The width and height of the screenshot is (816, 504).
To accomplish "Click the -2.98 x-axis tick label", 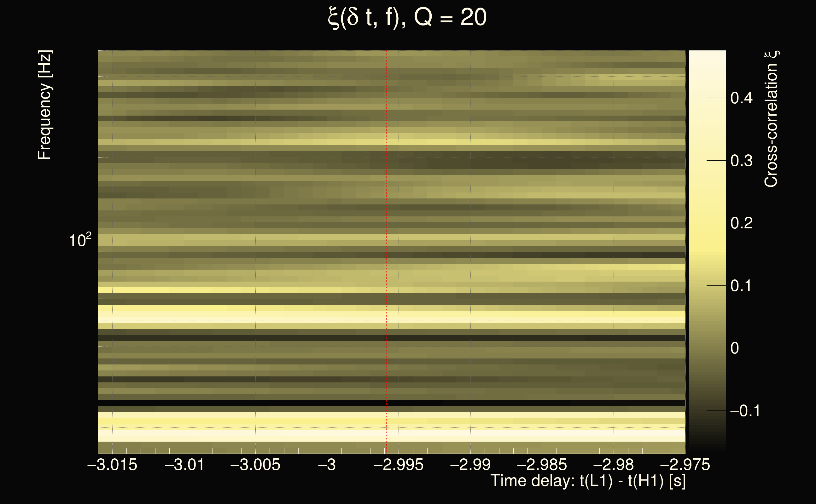I will pyautogui.click(x=613, y=465).
